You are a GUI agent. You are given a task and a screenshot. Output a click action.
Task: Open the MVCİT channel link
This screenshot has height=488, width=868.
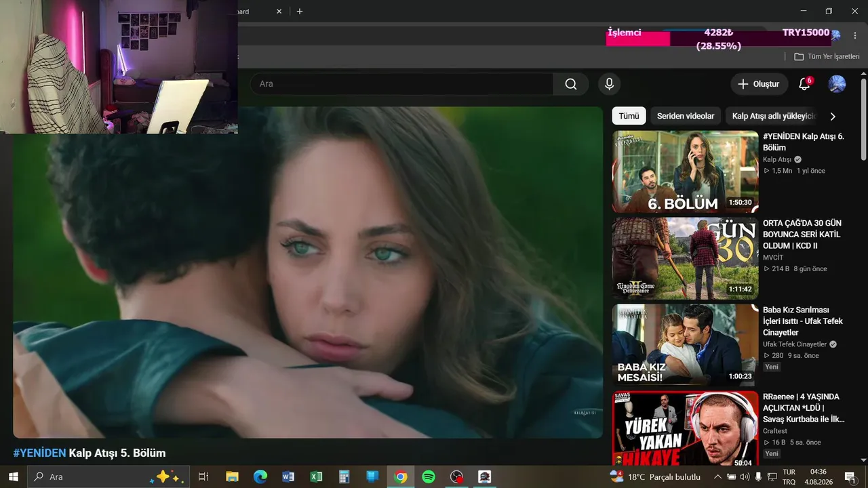tap(773, 257)
